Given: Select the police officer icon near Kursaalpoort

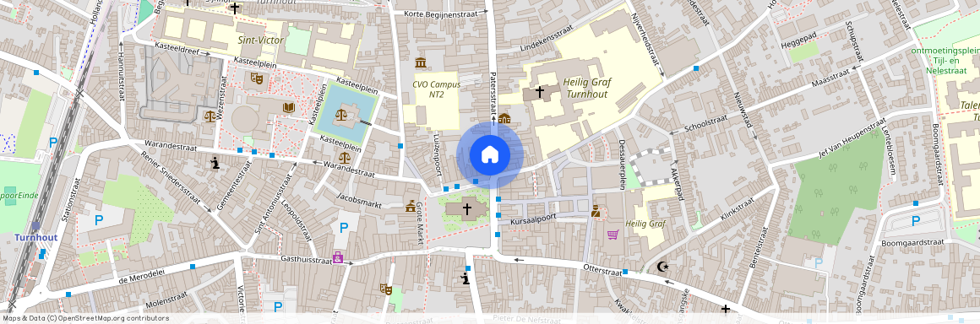Looking at the screenshot, I should tap(595, 212).
